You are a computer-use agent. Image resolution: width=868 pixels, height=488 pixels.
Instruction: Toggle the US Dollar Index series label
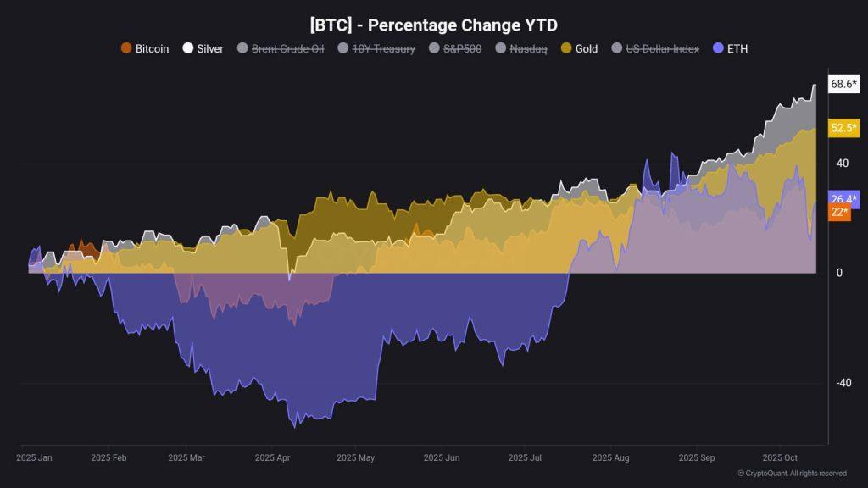(662, 49)
